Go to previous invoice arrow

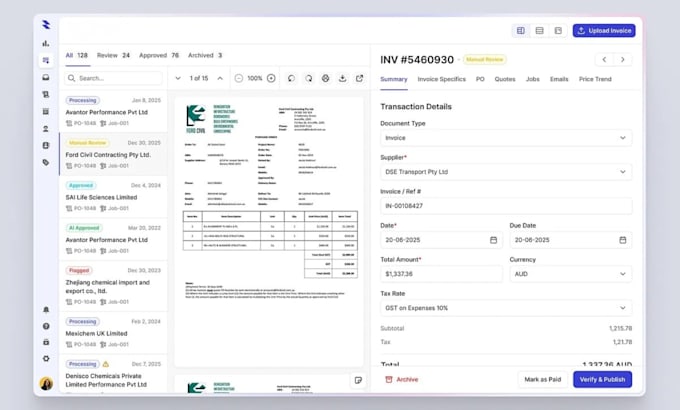(604, 59)
